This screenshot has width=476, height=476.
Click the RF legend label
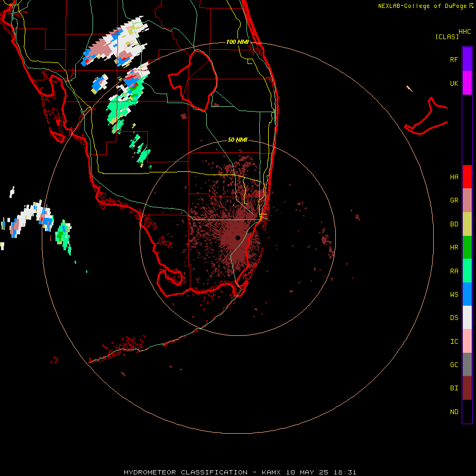click(x=454, y=59)
